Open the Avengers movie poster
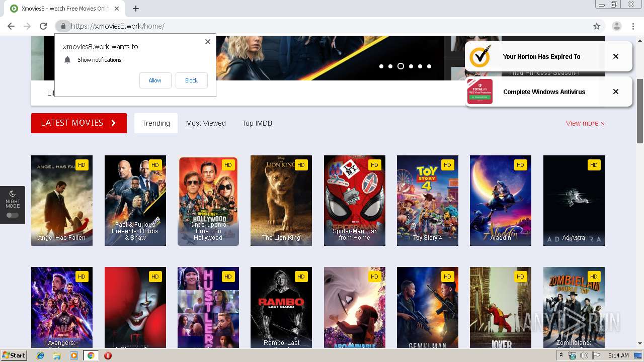Image resolution: width=644 pixels, height=362 pixels. [x=62, y=307]
